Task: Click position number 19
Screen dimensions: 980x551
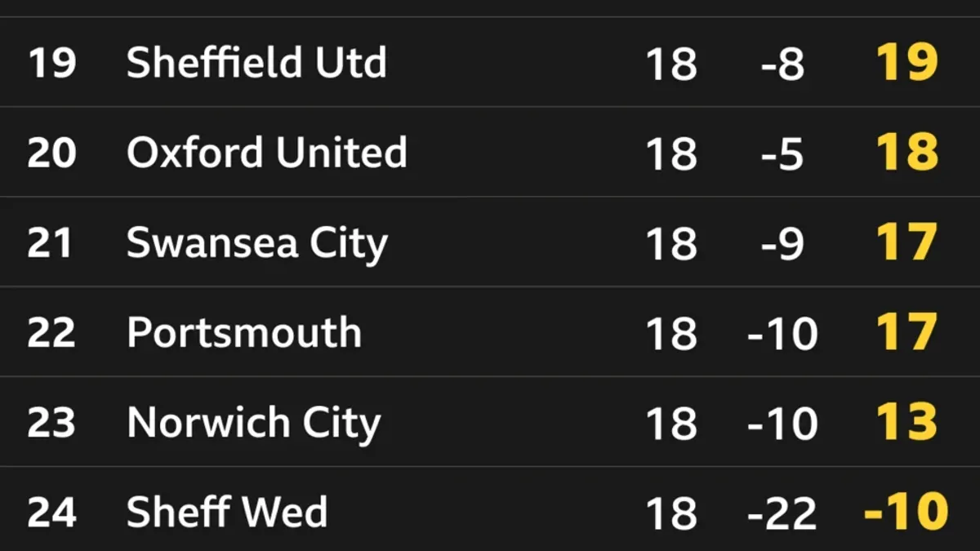Action: click(x=51, y=63)
